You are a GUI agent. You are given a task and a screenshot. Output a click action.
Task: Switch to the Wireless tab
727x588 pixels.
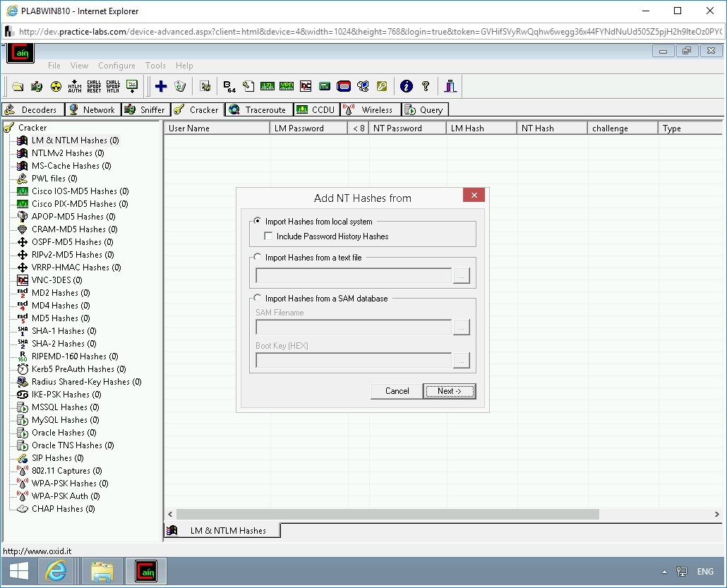pos(370,109)
